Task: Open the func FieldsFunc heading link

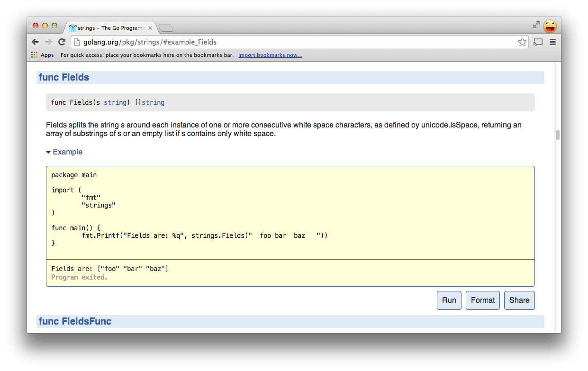Action: pyautogui.click(x=75, y=321)
